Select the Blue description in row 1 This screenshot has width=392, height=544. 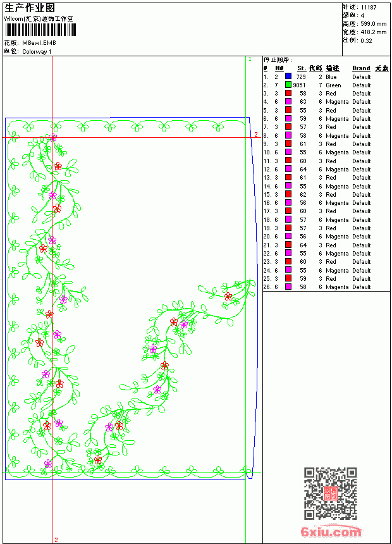point(331,77)
